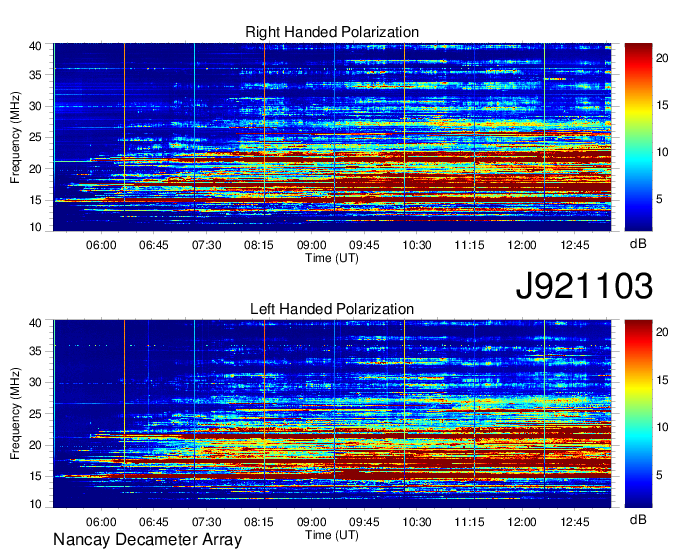Click the Nancay Decameter Array caption
Image resolution: width=680 pixels, height=552 pixels.
click(147, 539)
